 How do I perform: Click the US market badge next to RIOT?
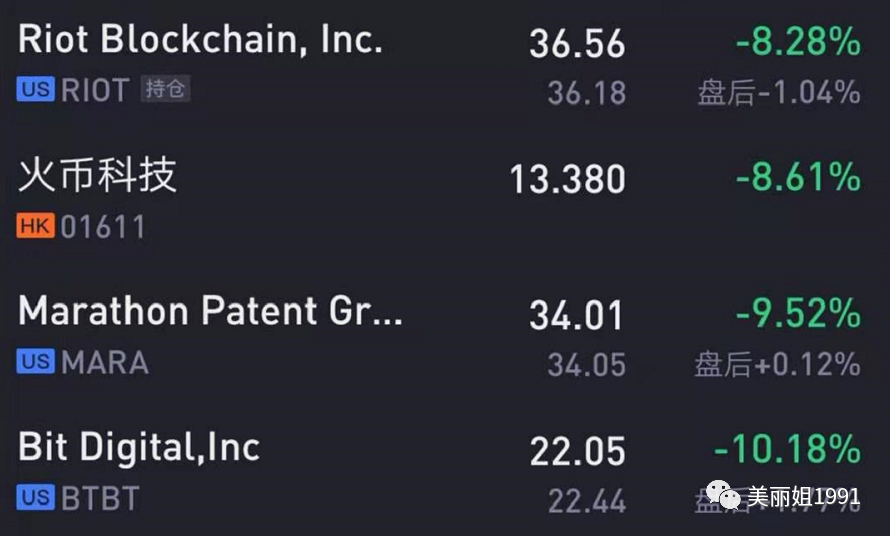click(x=35, y=89)
